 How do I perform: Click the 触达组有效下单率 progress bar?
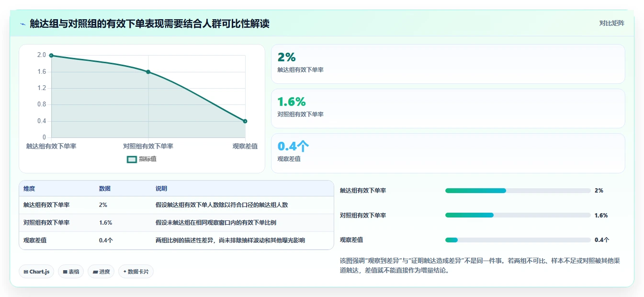tap(518, 191)
